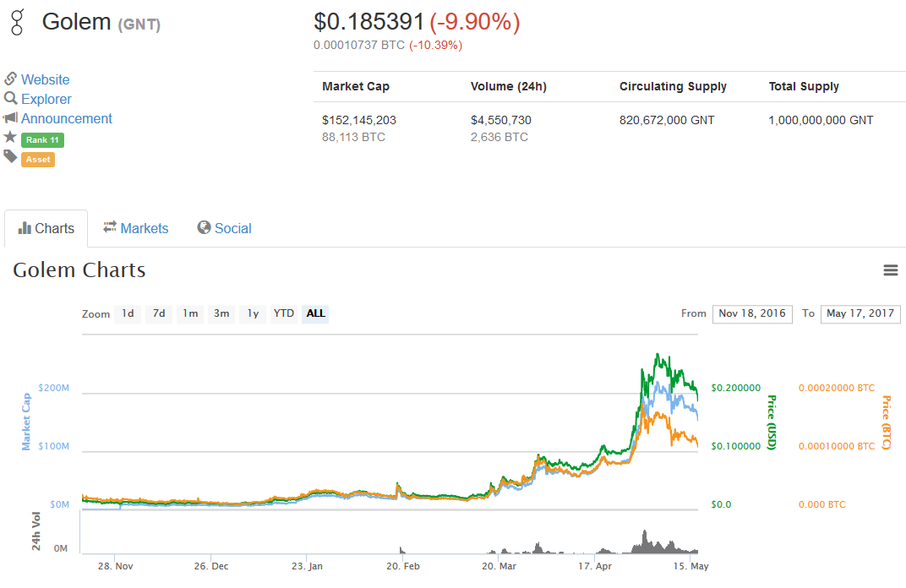Viewport: 906px width, 588px height.
Task: Click the Market Cap axis label
Action: [26, 422]
